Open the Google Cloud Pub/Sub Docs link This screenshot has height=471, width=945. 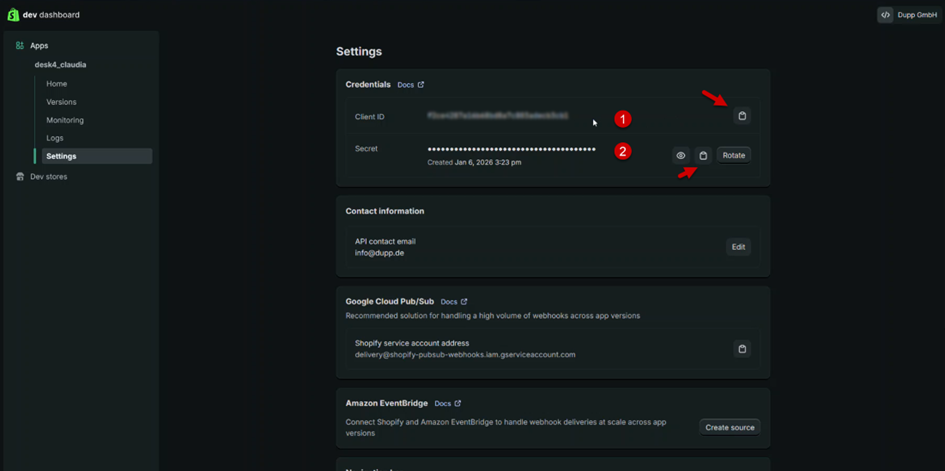[454, 302]
